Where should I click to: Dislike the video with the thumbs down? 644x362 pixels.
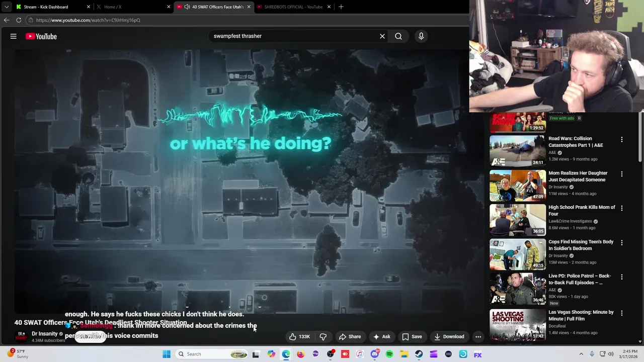click(x=323, y=337)
